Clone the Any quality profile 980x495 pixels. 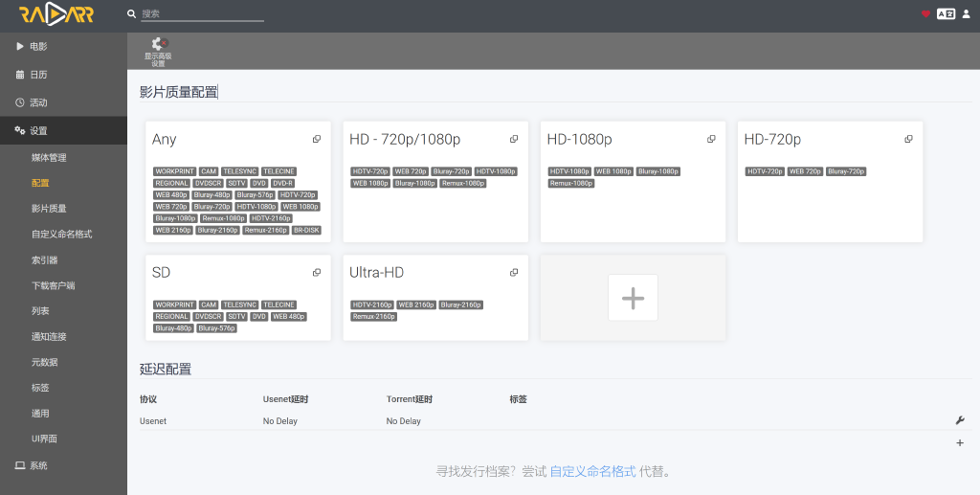coord(317,139)
